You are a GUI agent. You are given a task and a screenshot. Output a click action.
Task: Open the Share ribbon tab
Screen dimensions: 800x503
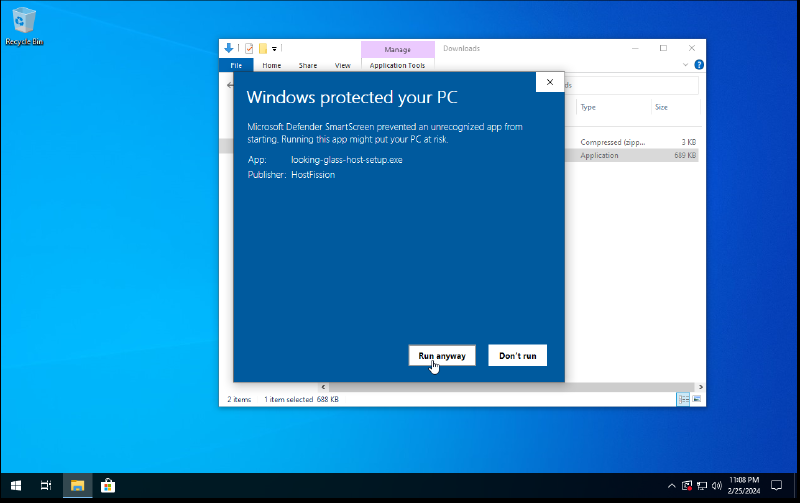tap(308, 65)
